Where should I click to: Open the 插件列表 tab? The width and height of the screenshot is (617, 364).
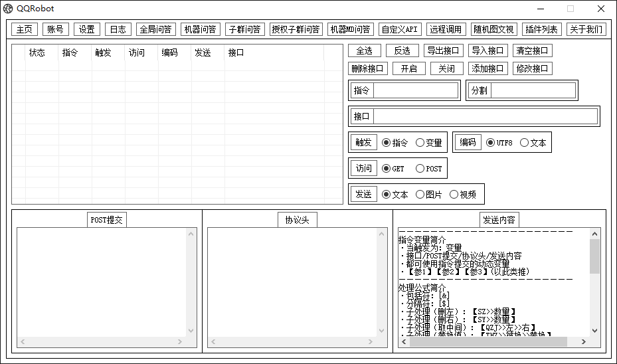pyautogui.click(x=541, y=29)
